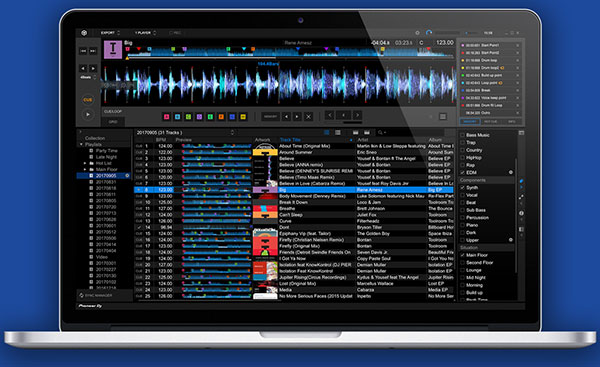Click beat jump forward arrow
The height and width of the screenshot is (367, 600).
coord(93,69)
